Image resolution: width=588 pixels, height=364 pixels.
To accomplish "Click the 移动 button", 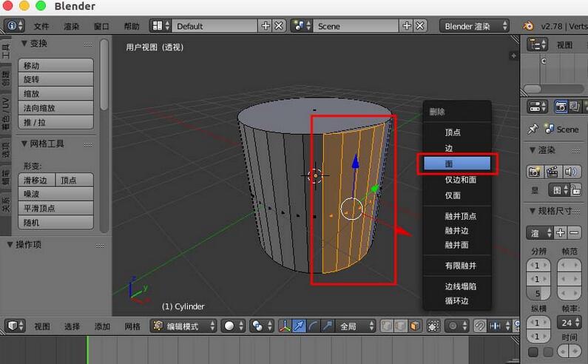I will coord(55,65).
